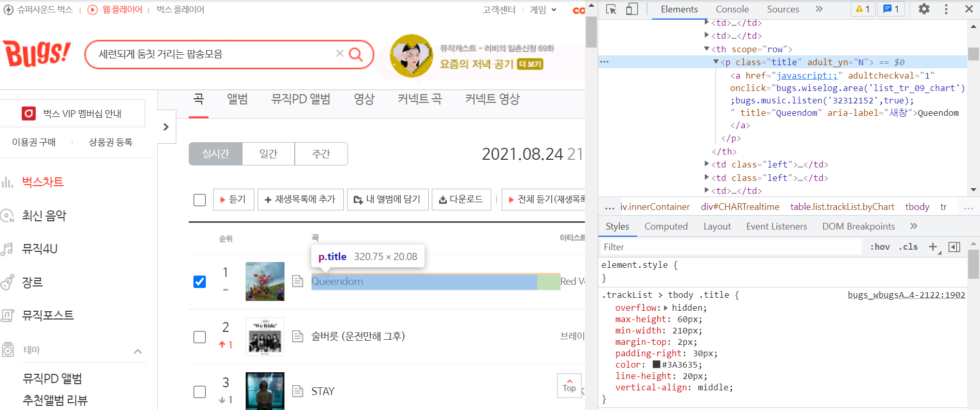This screenshot has height=410, width=980.
Task: Click the 듣기 play button
Action: tap(233, 199)
